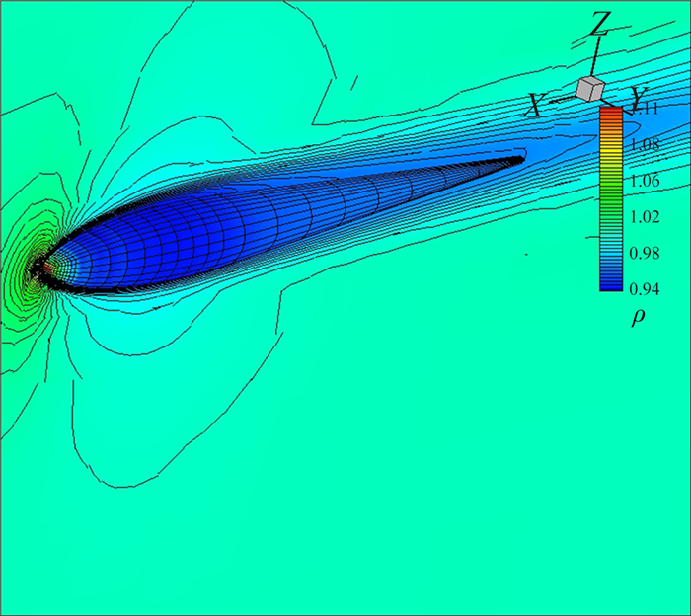
Task: Select the Y axis label
Action: pyautogui.click(x=639, y=97)
